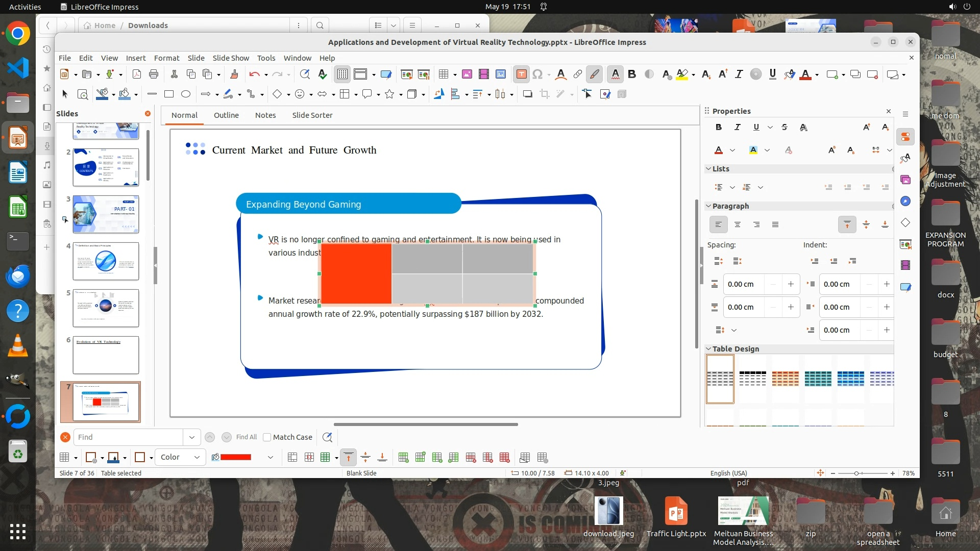
Task: Toggle Bold in Properties panel
Action: pos(718,127)
